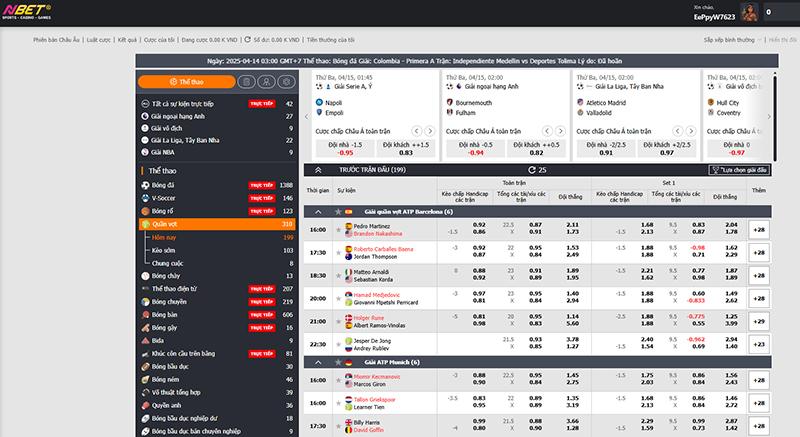Open the user avatar next to EePpyW7623
This screenshot has height=437, width=800.
749,12
